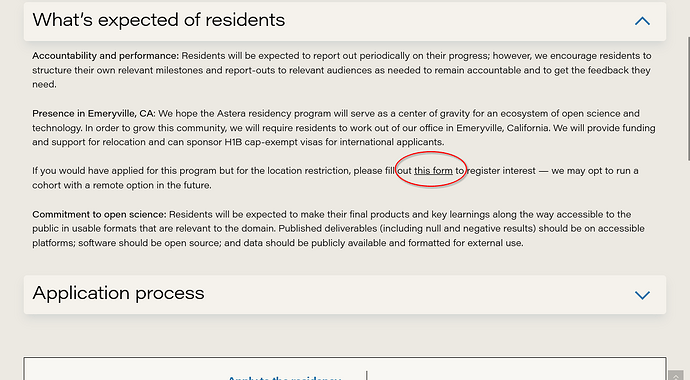This screenshot has width=690, height=380.
Task: Click the "register interest" text
Action: click(501, 171)
